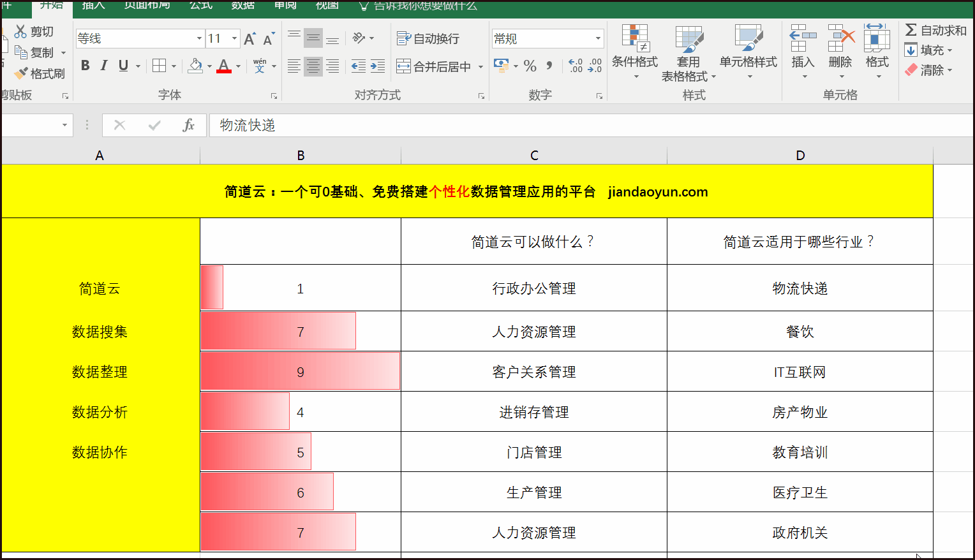Image resolution: width=975 pixels, height=560 pixels.
Task: Switch to the 插入 ribbon tab
Action: tap(93, 6)
